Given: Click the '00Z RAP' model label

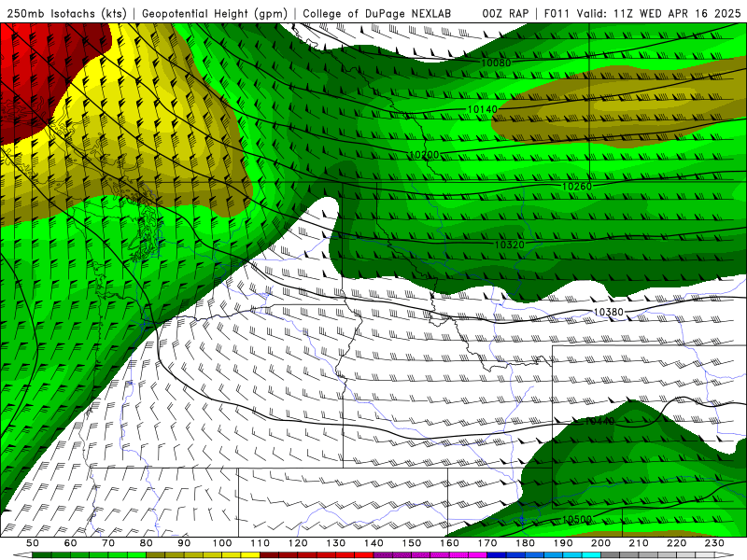Looking at the screenshot, I should (x=505, y=14).
